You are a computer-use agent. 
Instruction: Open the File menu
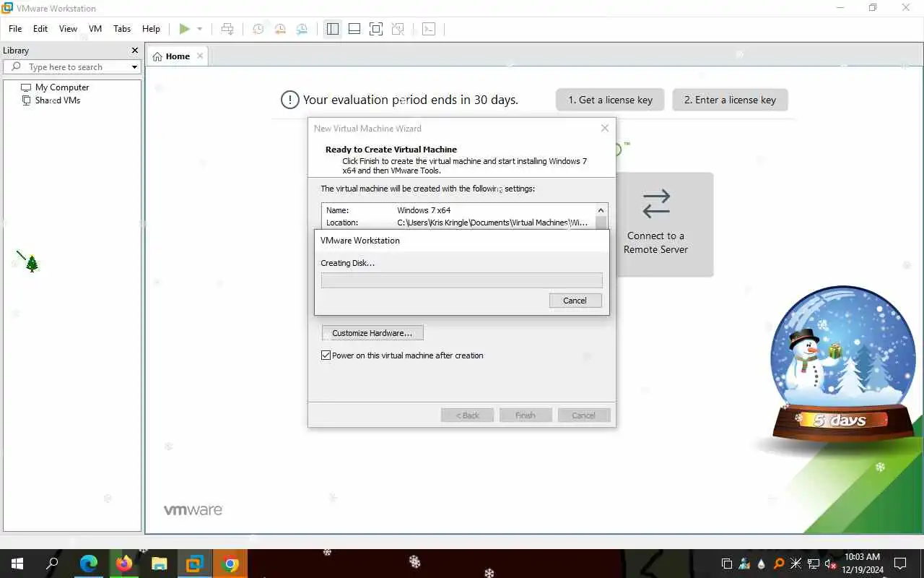point(15,29)
